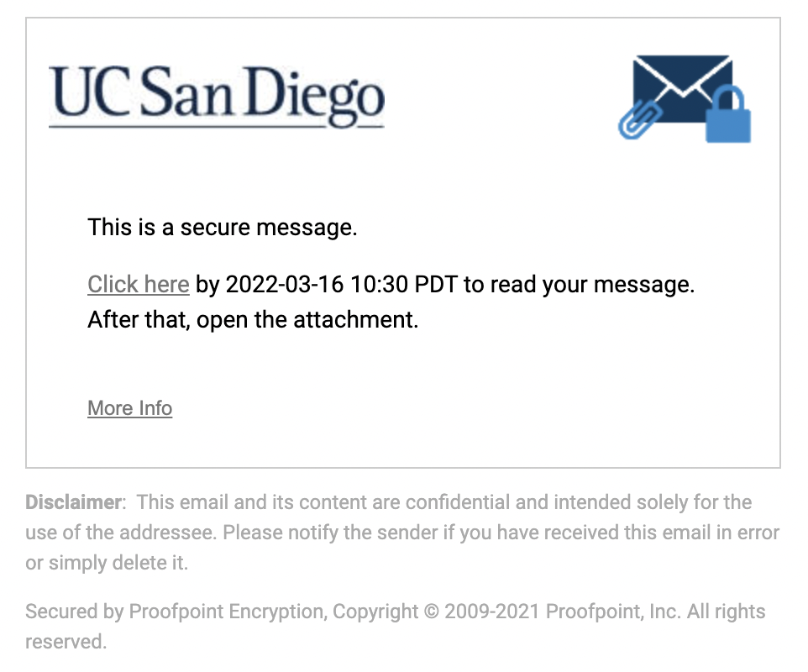Click the UC San Diego logo
808x672 pixels.
[217, 94]
